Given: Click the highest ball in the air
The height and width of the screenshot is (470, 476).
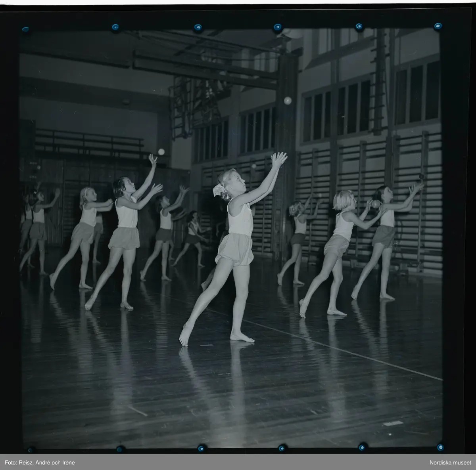Looking at the screenshot, I should click(287, 100).
